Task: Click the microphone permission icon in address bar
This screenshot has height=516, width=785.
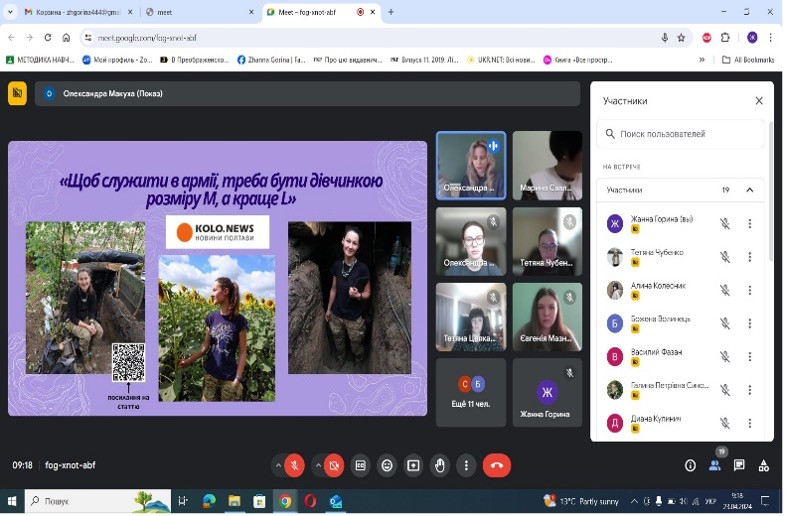Action: (x=664, y=38)
